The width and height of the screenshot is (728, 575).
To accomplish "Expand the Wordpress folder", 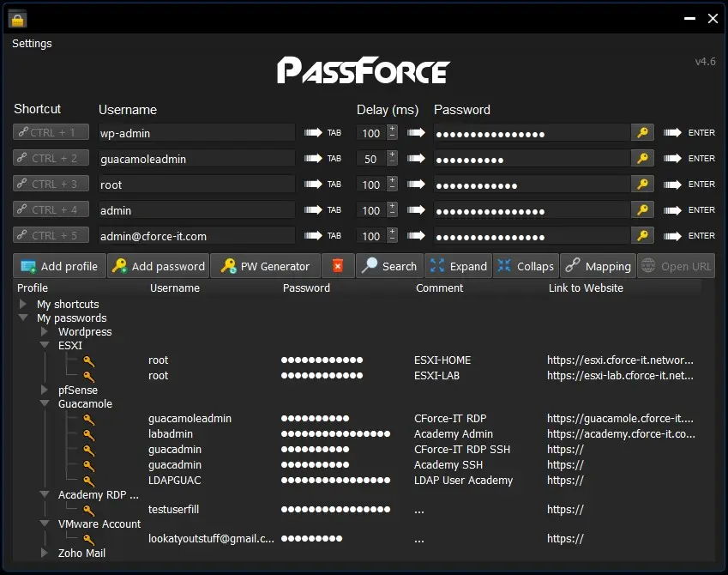I will click(45, 331).
